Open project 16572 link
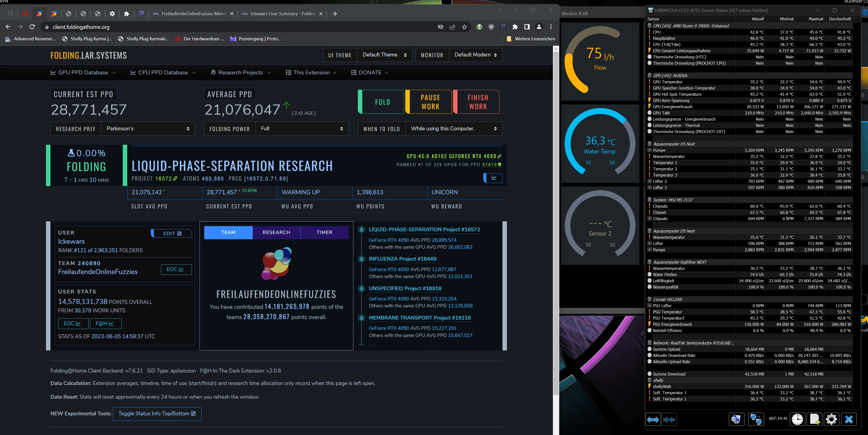 click(x=166, y=179)
